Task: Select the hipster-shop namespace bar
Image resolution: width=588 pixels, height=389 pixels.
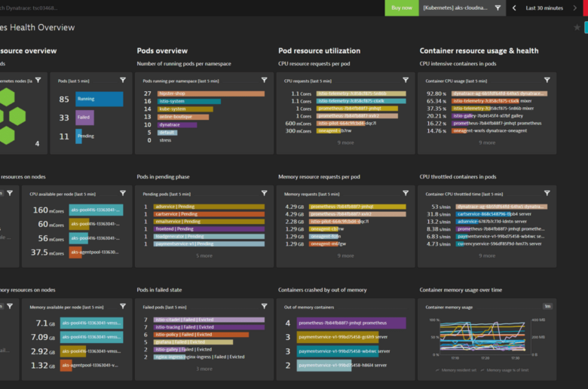Action: (x=211, y=93)
